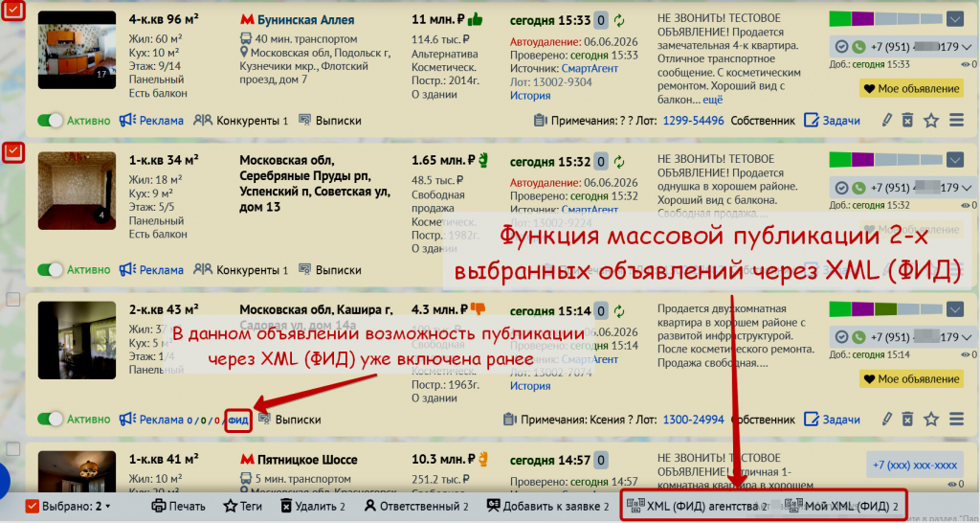Viewport: 980px width, 523px height.
Task: Expand status bar dropdown in 4-к.кв listing
Action: 954,19
